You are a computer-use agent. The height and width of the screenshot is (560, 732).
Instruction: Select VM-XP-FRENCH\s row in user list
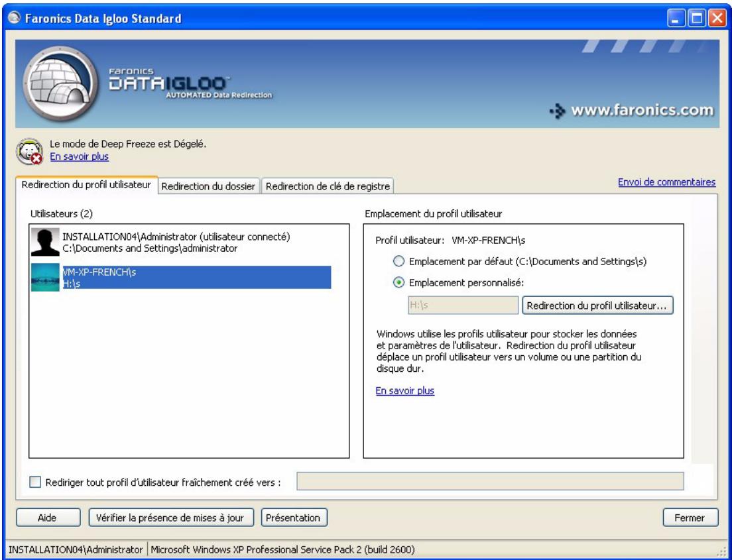pyautogui.click(x=181, y=277)
